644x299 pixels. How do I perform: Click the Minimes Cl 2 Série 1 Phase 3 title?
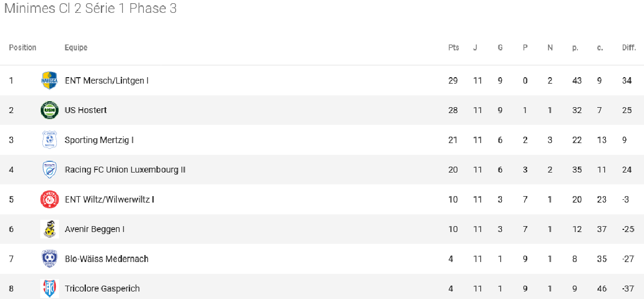90,9
